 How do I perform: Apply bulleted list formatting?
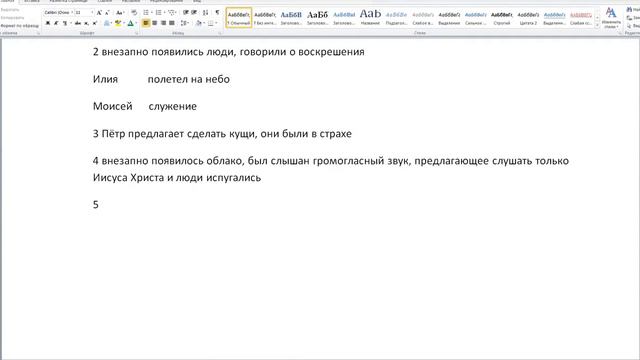[146, 13]
